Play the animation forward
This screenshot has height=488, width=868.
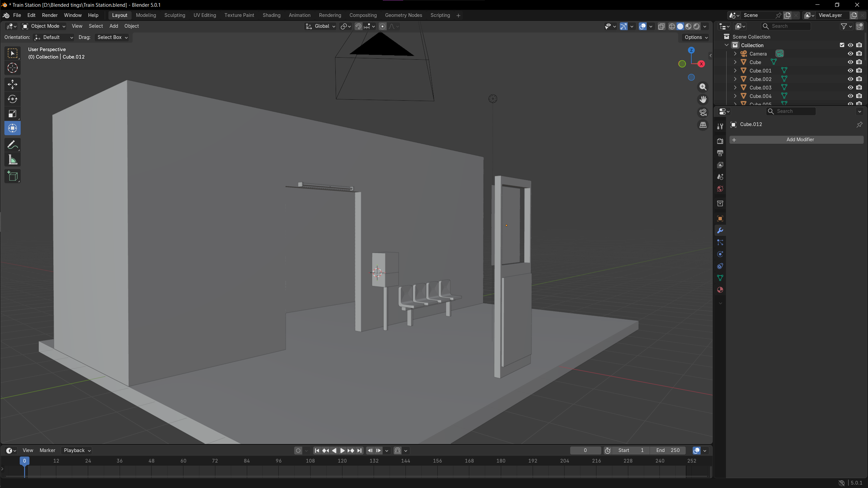(x=342, y=450)
